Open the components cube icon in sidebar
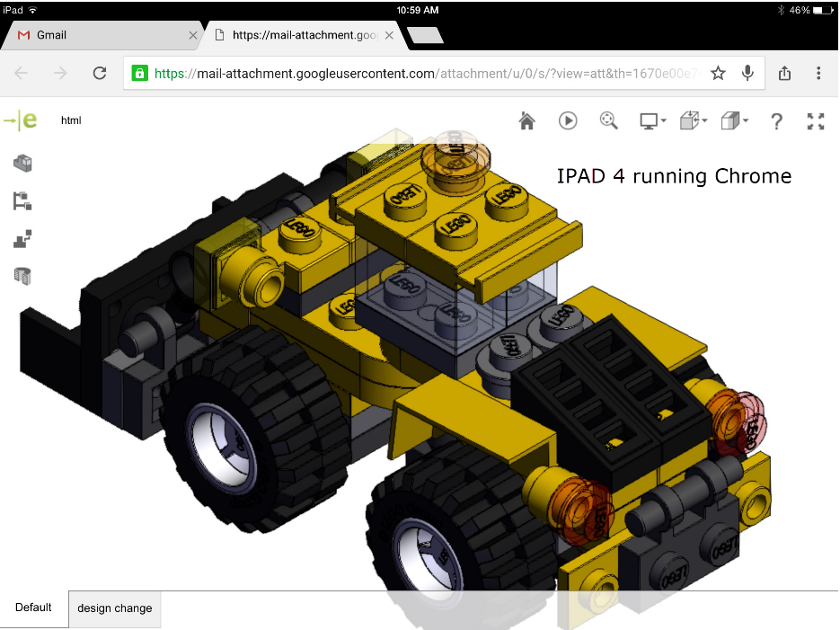Screen dimensions: 840x630 (x=22, y=163)
